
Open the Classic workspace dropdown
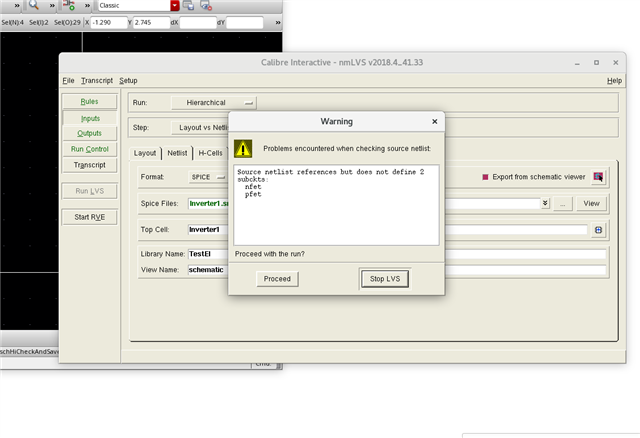tap(175, 6)
